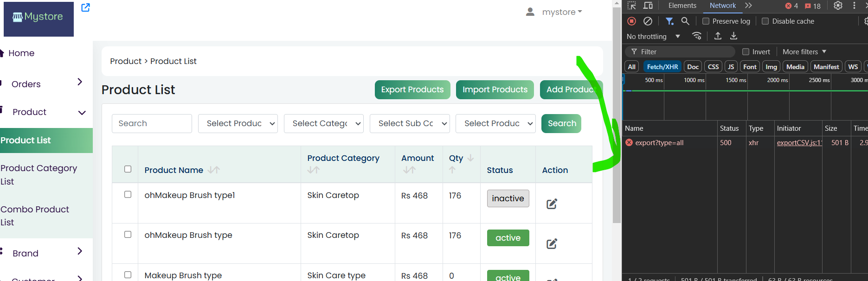Screen dimensions: 868x281
Task: Go to Home in sidebar
Action: pyautogui.click(x=21, y=53)
